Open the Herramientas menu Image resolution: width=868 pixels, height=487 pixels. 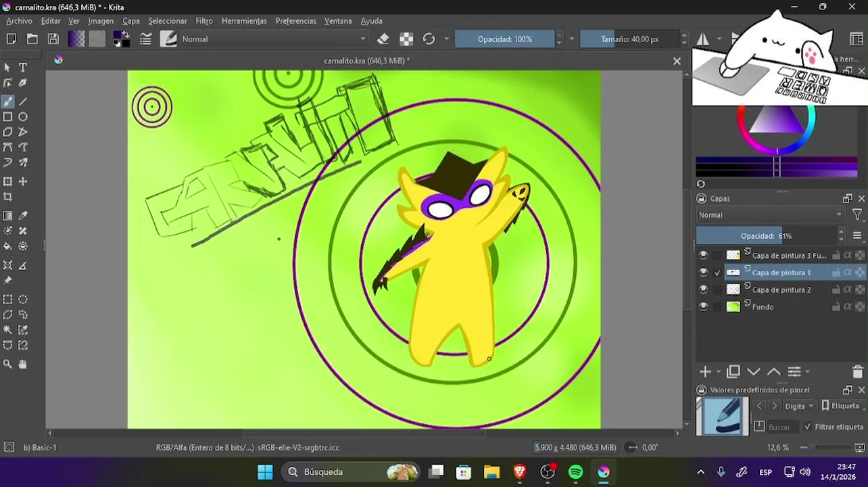click(x=244, y=21)
